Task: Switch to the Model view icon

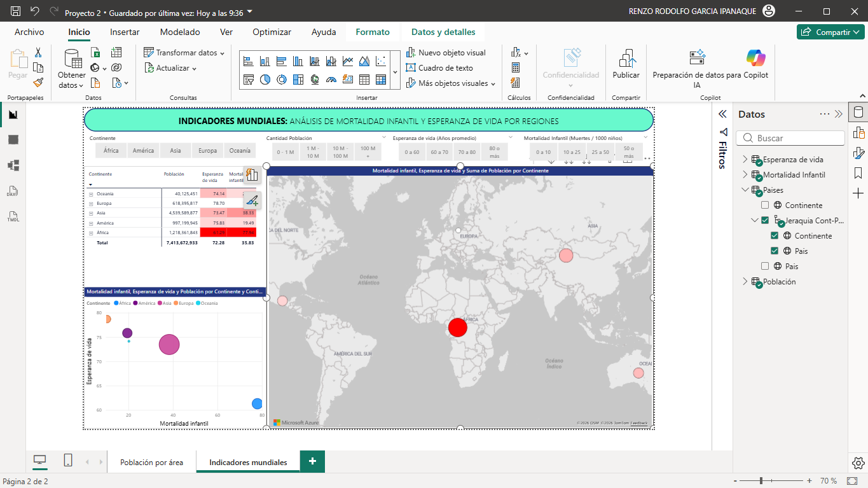Action: 13,165
